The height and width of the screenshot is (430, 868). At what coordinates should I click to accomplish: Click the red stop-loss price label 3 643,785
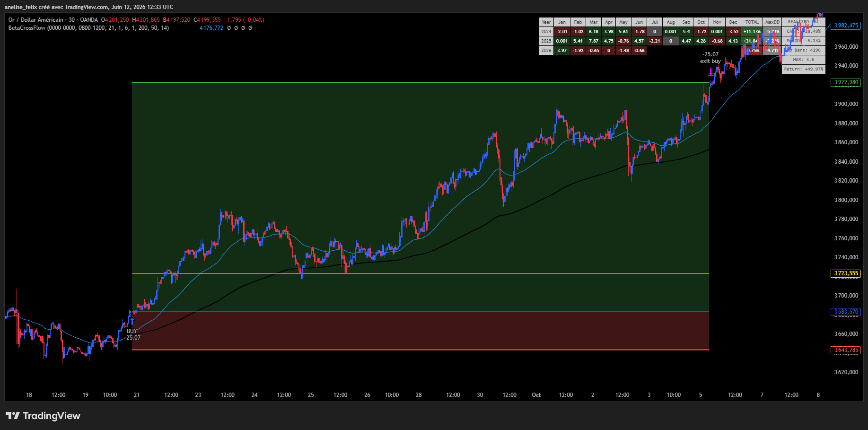[x=846, y=350]
